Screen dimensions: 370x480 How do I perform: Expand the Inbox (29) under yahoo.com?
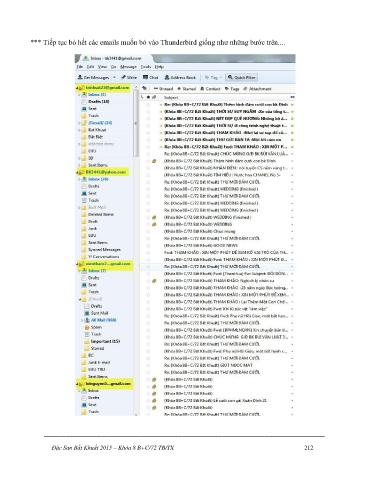pos(80,179)
